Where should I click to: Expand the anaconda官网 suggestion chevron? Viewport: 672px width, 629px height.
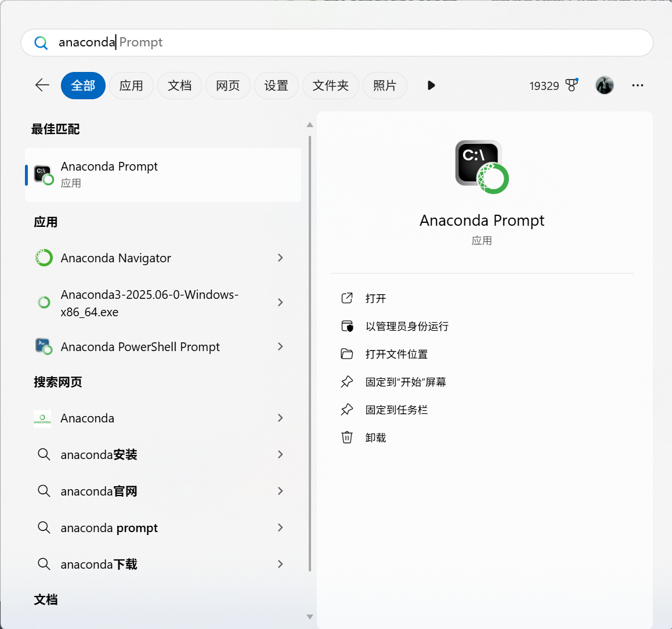[280, 490]
